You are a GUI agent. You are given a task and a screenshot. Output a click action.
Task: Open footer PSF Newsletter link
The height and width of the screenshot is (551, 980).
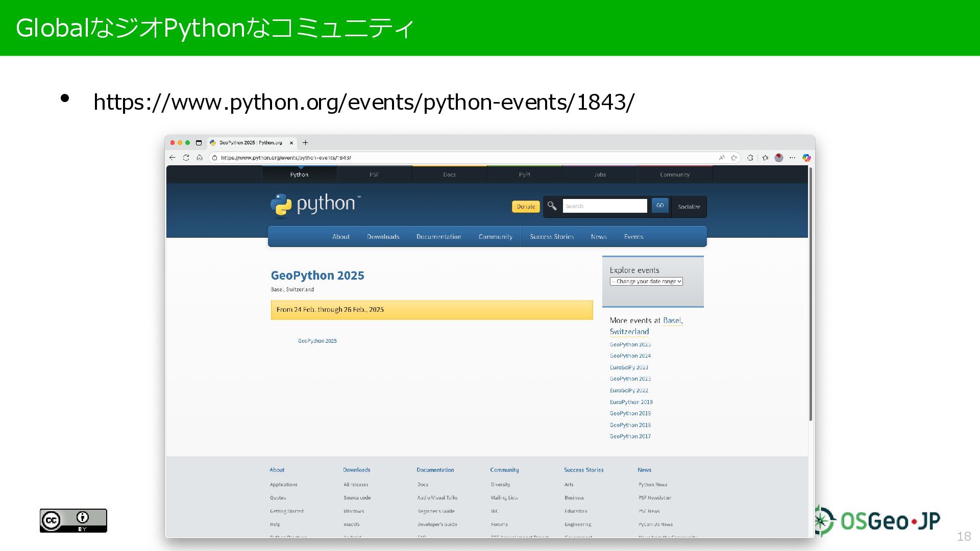pyautogui.click(x=655, y=498)
